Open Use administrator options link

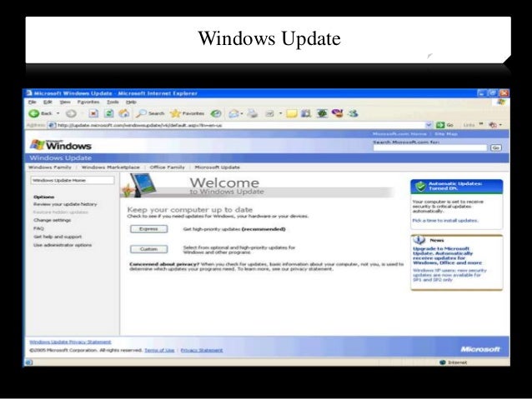click(x=63, y=245)
